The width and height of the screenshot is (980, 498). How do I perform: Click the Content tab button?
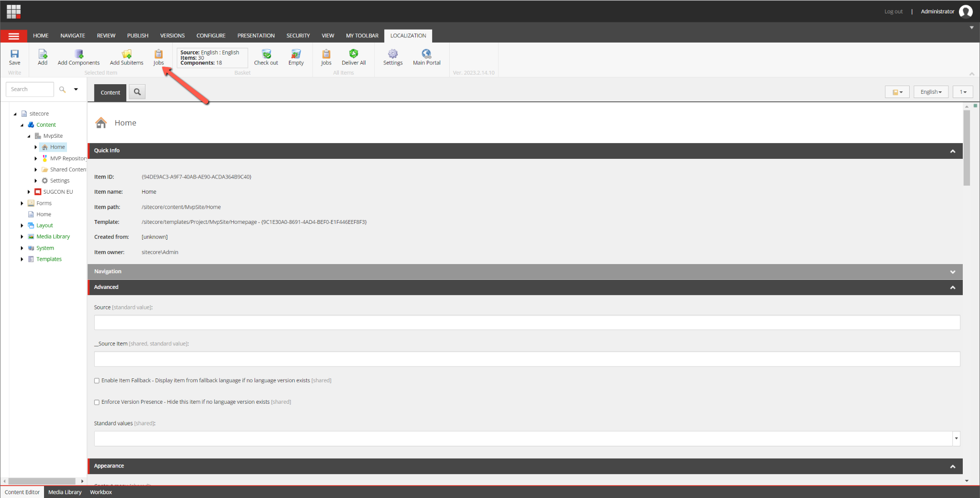110,93
